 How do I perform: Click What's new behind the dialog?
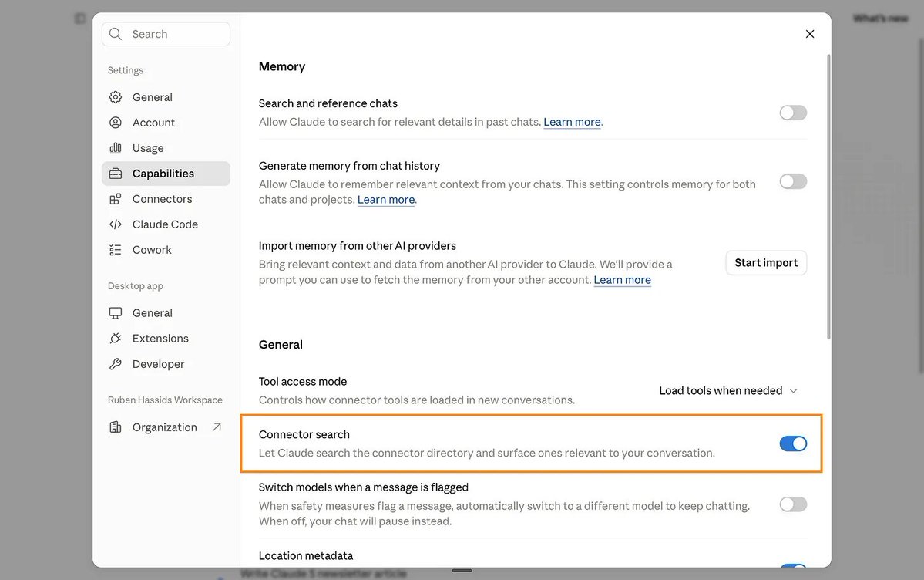880,19
